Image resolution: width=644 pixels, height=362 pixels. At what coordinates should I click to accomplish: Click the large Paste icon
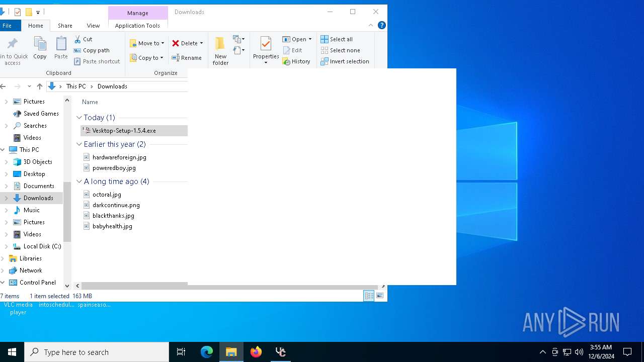tap(61, 44)
